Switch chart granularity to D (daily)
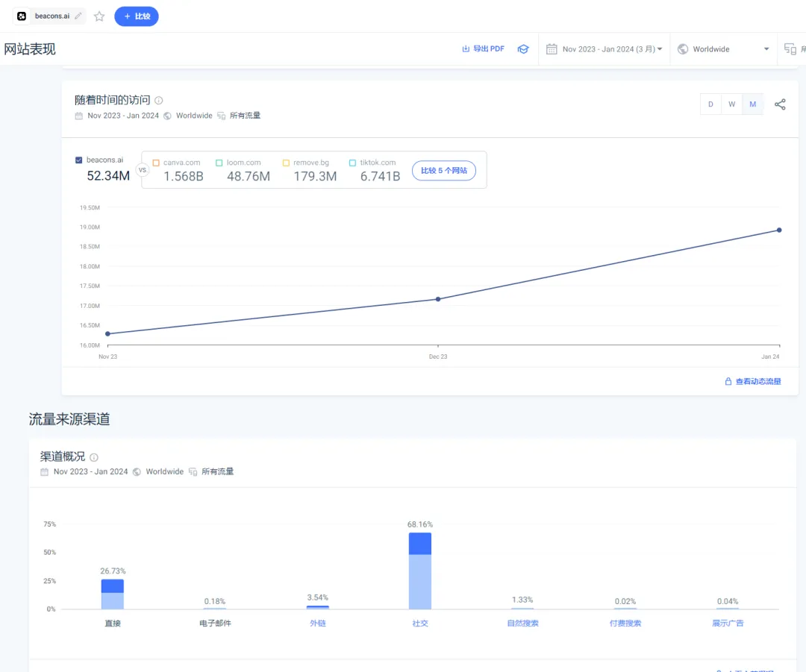Image resolution: width=806 pixels, height=672 pixels. point(710,104)
